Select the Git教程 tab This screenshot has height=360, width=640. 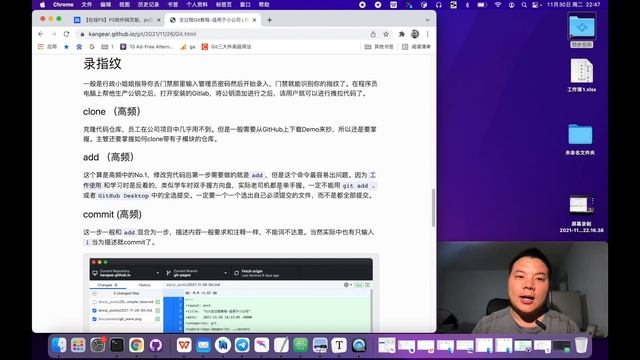(213, 20)
